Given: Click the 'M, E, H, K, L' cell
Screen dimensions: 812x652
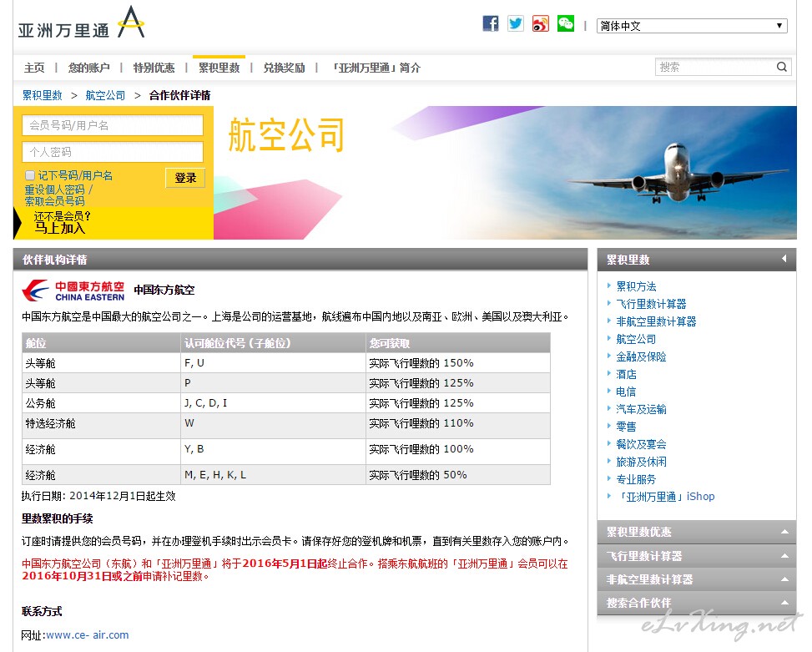Looking at the screenshot, I should [274, 475].
